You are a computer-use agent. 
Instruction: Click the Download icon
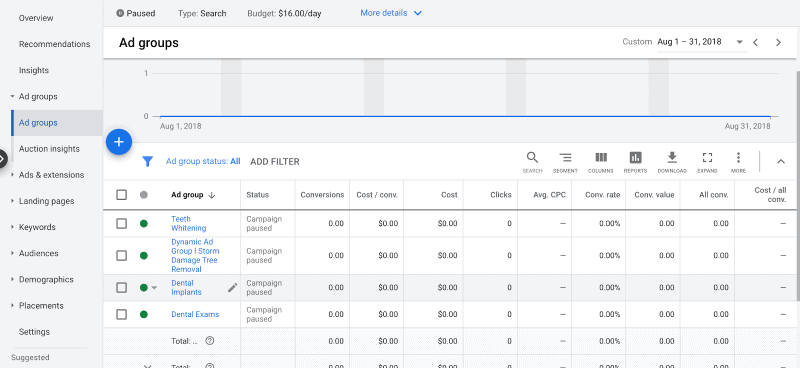(x=672, y=162)
